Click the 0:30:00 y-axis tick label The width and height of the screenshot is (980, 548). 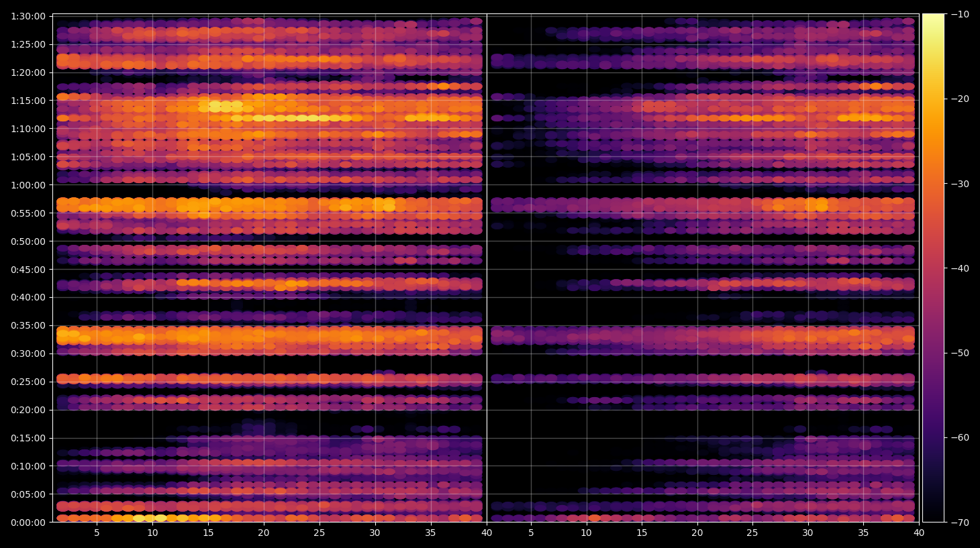tap(28, 353)
